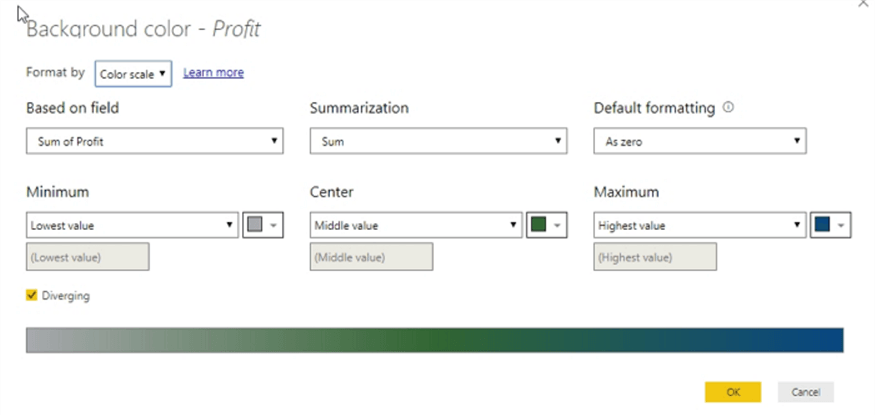Image resolution: width=875 pixels, height=415 pixels.
Task: Click the Default formatting info icon
Action: click(x=728, y=108)
